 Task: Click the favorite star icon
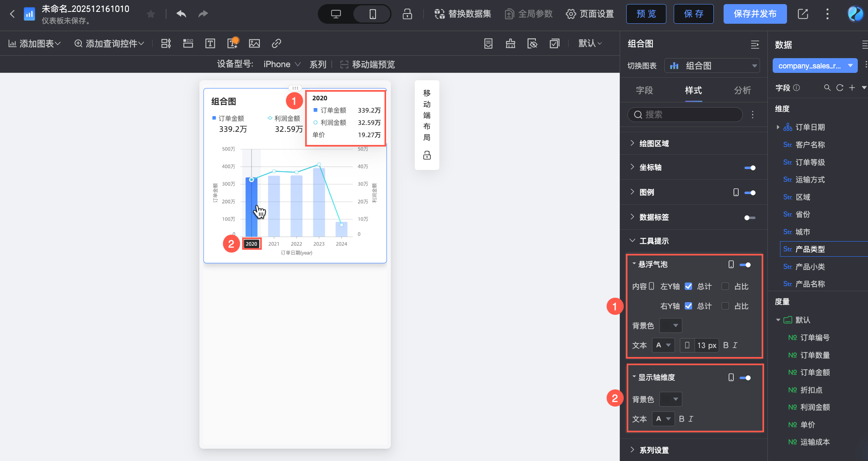click(x=151, y=14)
